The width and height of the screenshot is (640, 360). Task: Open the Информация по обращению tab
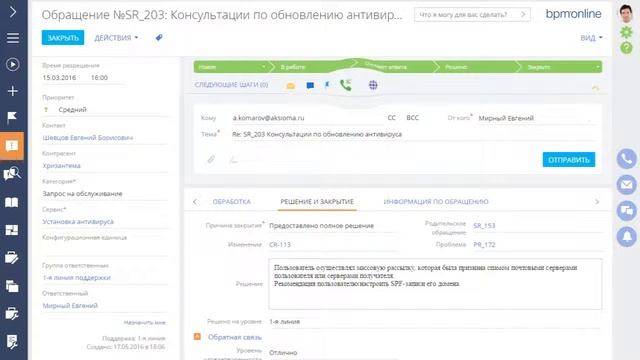coord(436,202)
